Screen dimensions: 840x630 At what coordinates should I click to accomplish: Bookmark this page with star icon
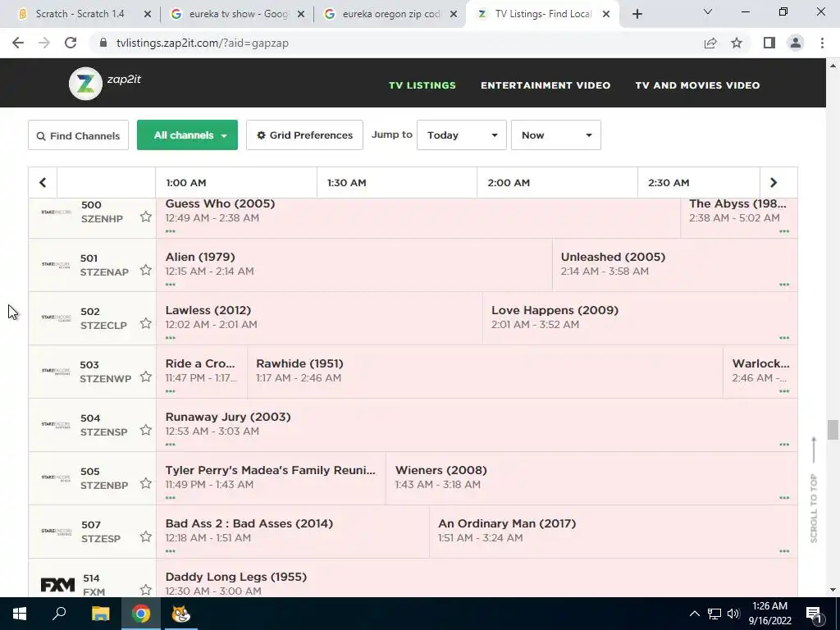(x=737, y=43)
